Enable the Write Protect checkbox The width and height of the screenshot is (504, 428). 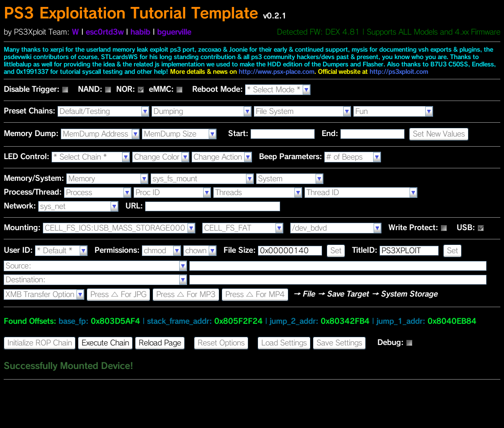444,228
